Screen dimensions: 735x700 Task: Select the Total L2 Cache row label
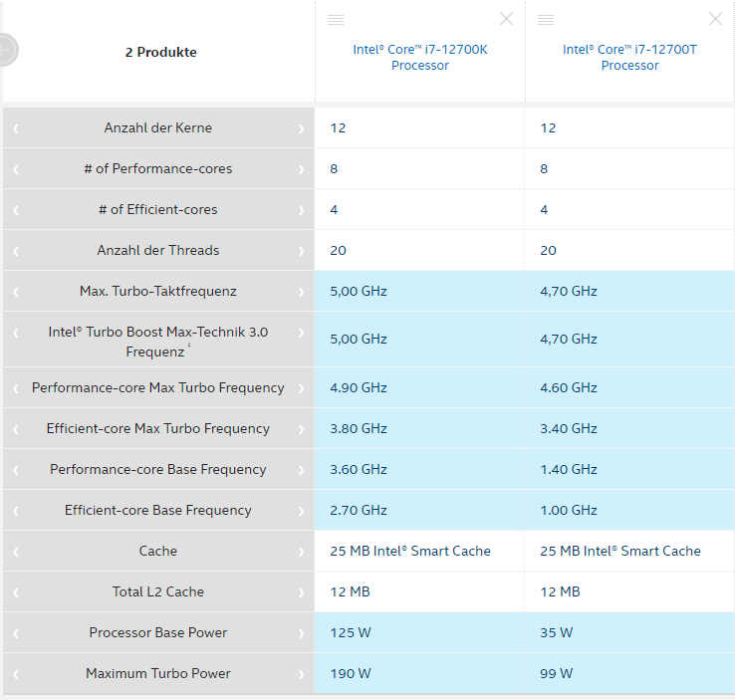click(158, 591)
